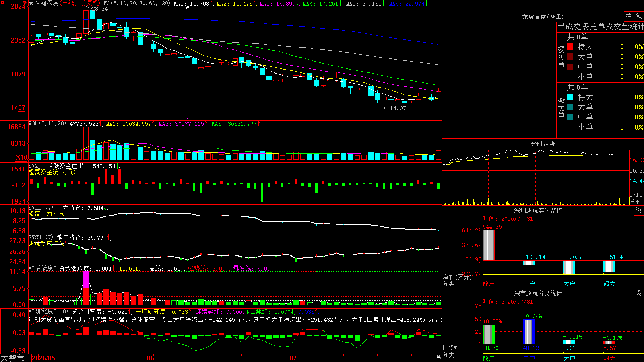Click the dark red 中单 buy-order square

coord(570,67)
